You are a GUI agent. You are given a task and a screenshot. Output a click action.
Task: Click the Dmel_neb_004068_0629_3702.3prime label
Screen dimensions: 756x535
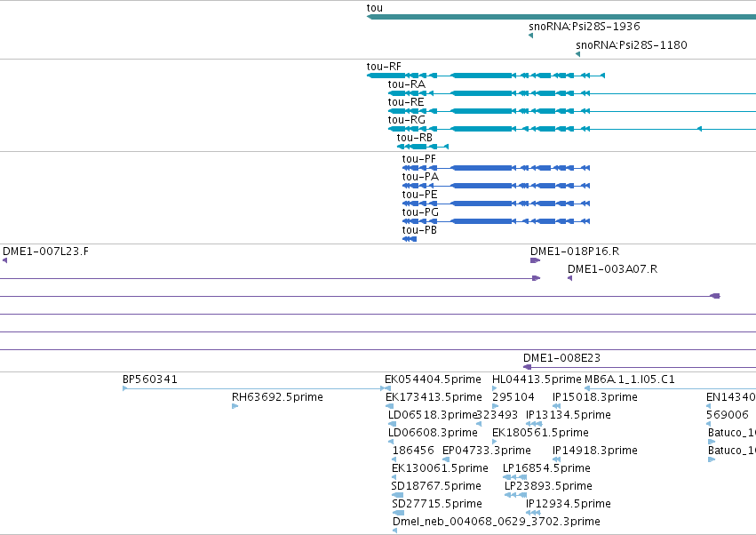[x=497, y=522]
